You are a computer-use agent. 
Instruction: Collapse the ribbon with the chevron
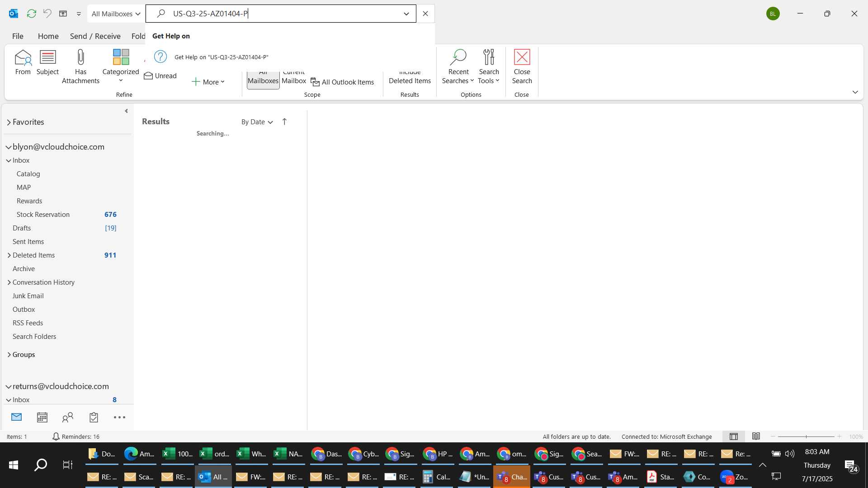click(x=855, y=92)
